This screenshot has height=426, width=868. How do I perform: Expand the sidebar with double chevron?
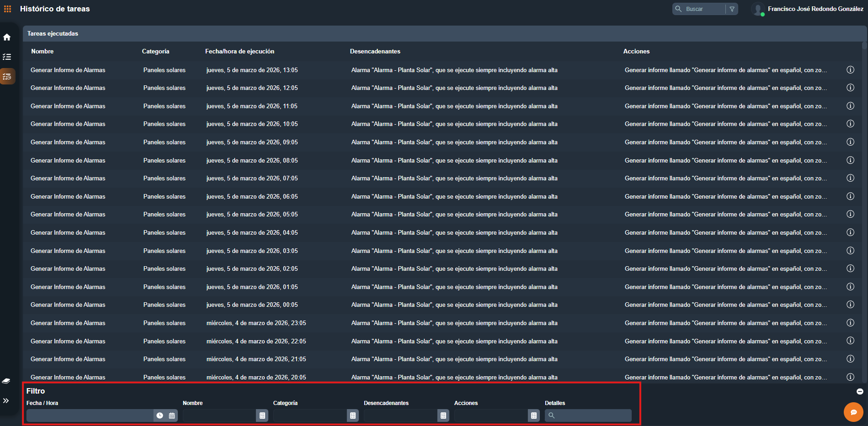click(6, 400)
